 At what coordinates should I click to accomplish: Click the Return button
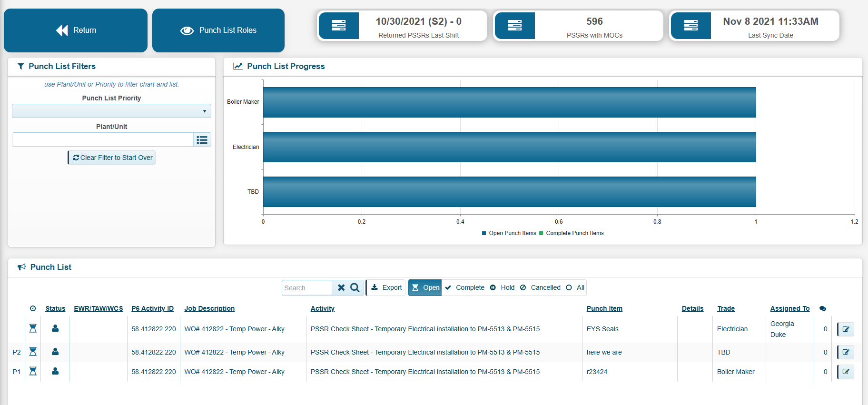tap(76, 30)
